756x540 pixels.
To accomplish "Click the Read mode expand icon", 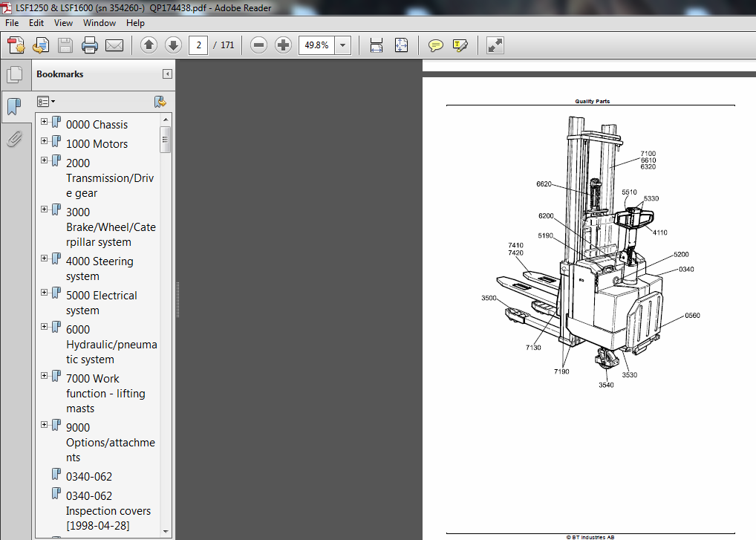I will (x=495, y=45).
